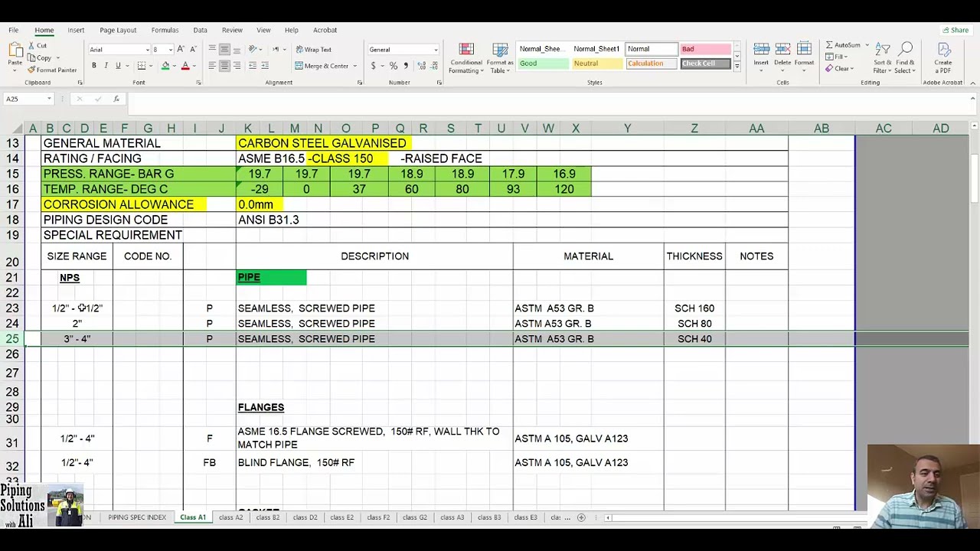Open the Arial font name dropdown
This screenshot has width=980, height=551.
(147, 50)
